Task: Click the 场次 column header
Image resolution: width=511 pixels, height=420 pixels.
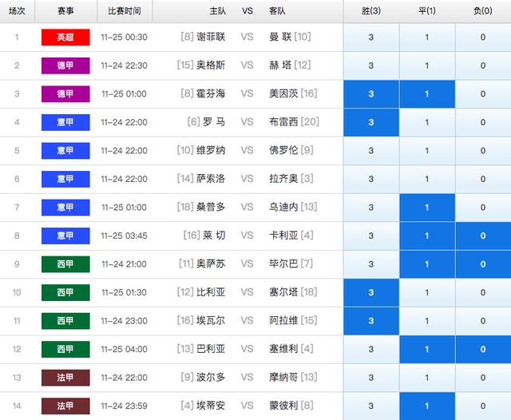Action: point(17,10)
